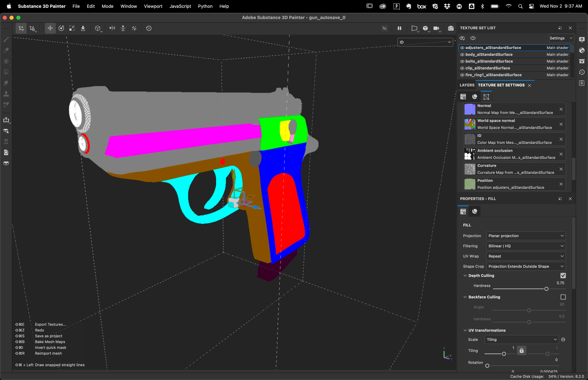This screenshot has width=588, height=380.
Task: Click the camera screenshot icon
Action: (451, 28)
